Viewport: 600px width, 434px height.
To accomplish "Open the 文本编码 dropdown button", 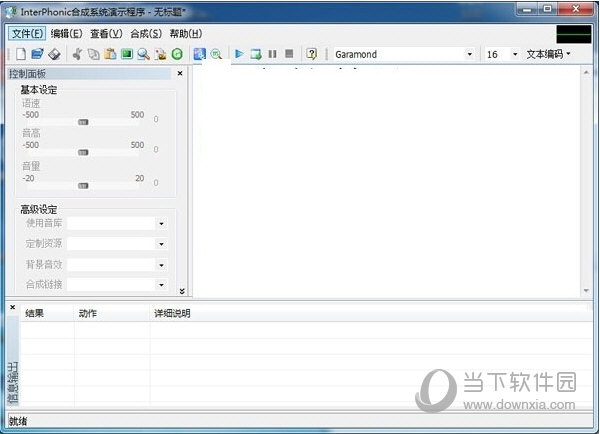I will 548,54.
